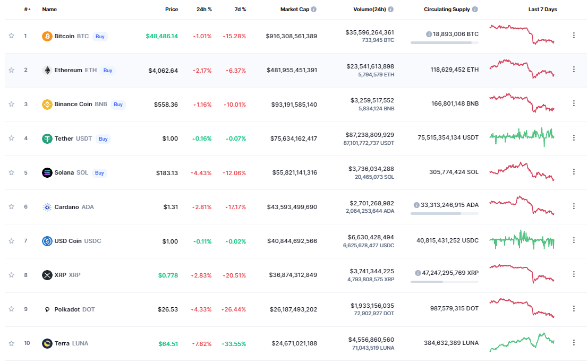The image size is (588, 364).
Task: Click the Buy button for Tether
Action: (103, 139)
